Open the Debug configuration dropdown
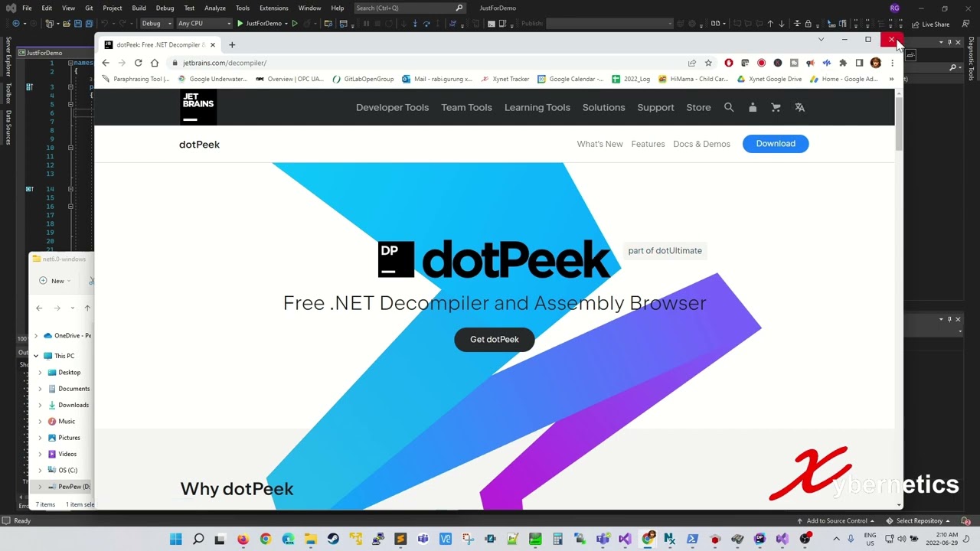This screenshot has width=980, height=551. click(x=156, y=24)
